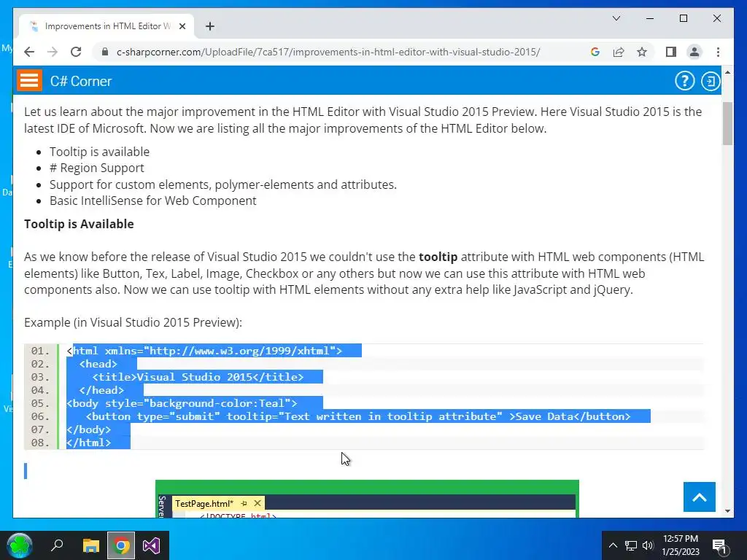This screenshot has width=747, height=560.
Task: Click the '# Region Support' bullet
Action: (97, 168)
